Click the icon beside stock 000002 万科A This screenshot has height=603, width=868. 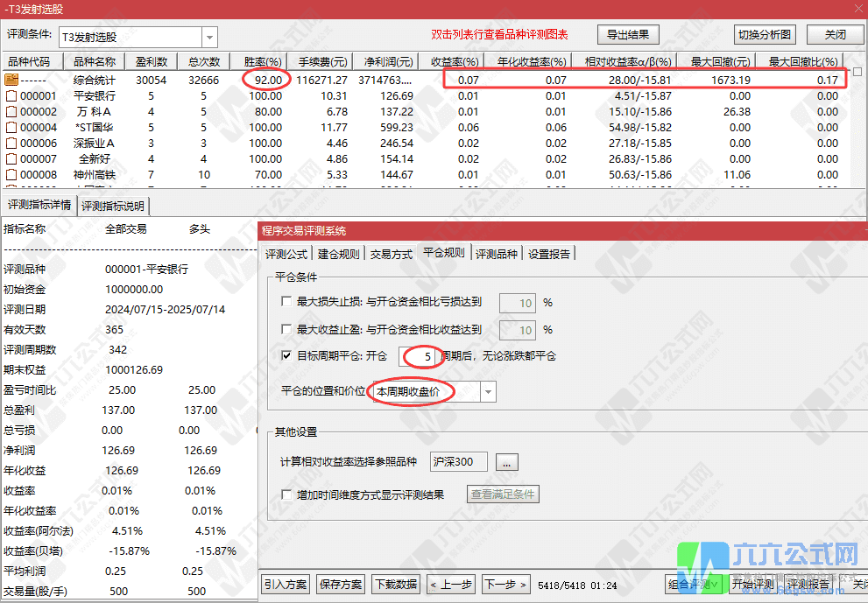point(11,112)
